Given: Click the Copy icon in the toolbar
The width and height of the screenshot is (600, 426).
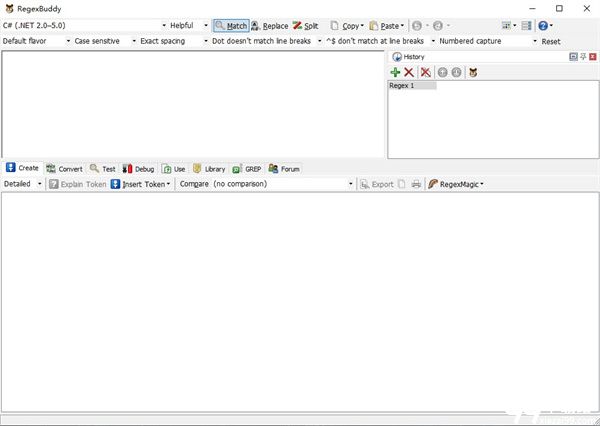Looking at the screenshot, I should point(335,26).
